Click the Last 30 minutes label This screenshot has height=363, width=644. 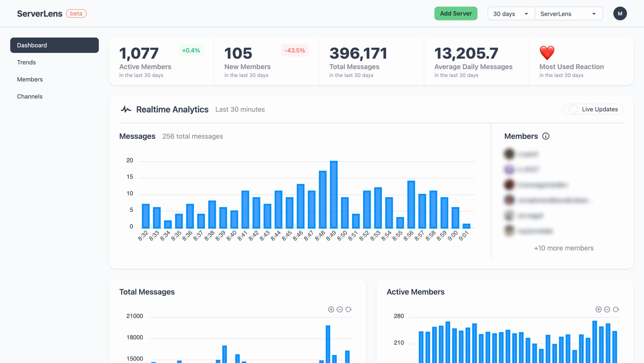pyautogui.click(x=240, y=109)
